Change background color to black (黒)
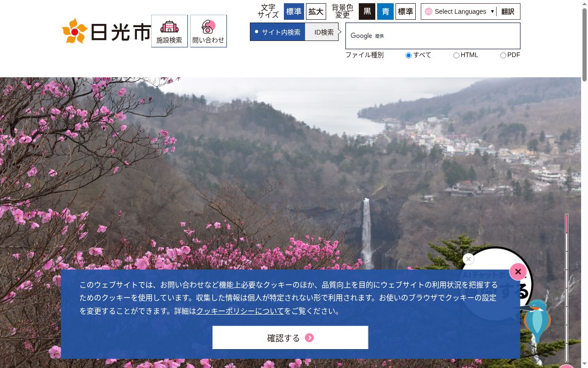 [367, 11]
